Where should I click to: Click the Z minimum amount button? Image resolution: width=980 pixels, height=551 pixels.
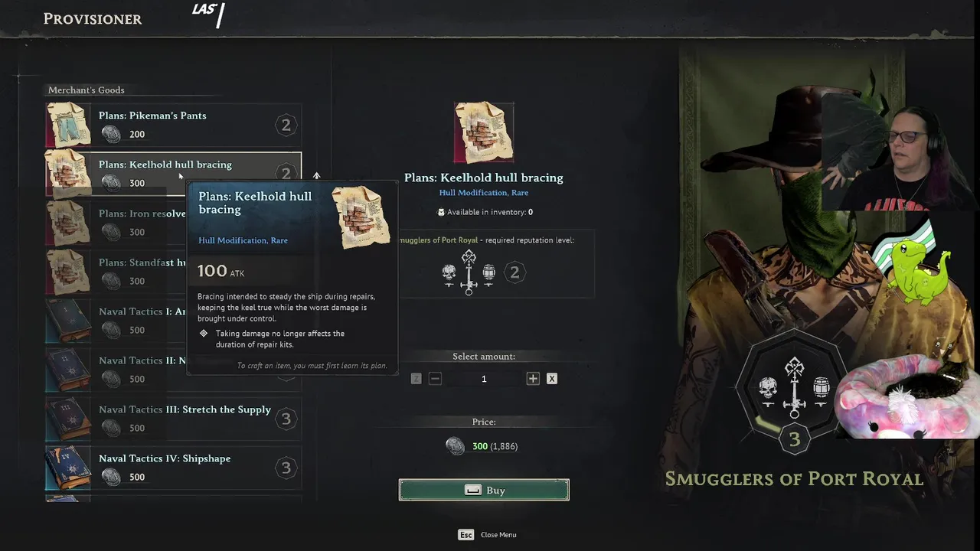(x=416, y=379)
